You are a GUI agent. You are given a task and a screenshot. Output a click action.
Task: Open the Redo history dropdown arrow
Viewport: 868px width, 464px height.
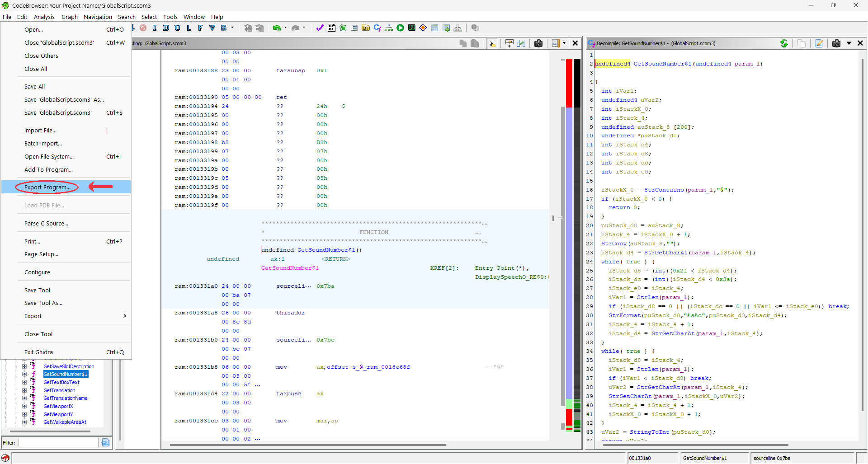[x=304, y=28]
